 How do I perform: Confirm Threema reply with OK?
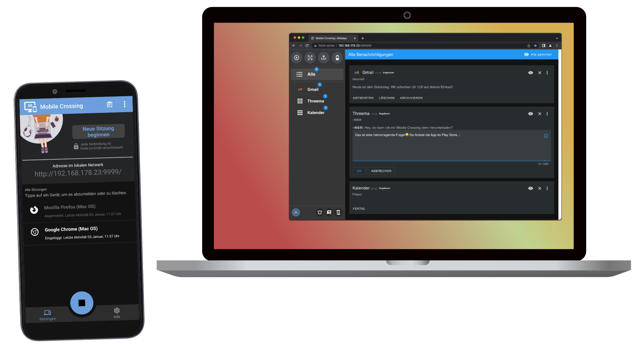(359, 171)
